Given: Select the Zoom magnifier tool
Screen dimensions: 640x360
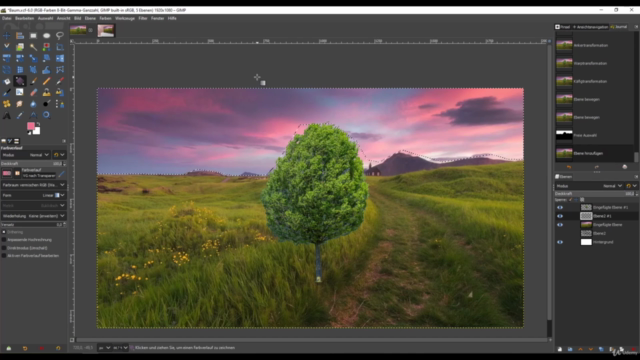Looking at the screenshot, I should point(47,116).
